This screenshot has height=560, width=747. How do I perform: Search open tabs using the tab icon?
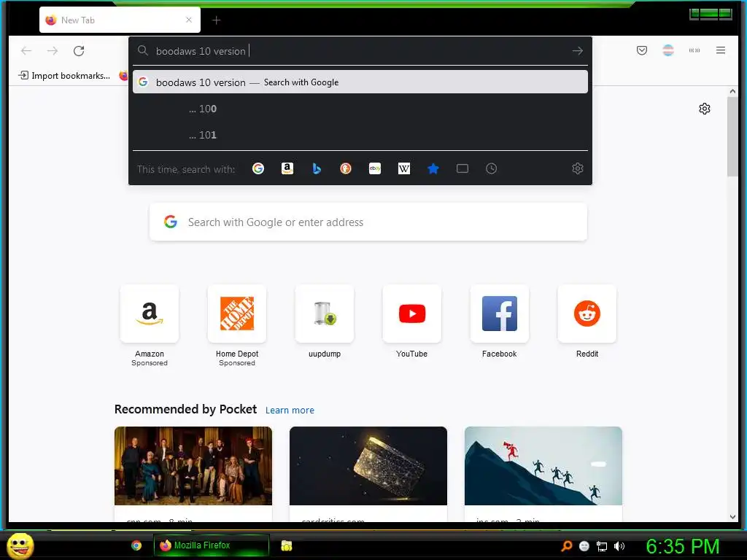[462, 168]
